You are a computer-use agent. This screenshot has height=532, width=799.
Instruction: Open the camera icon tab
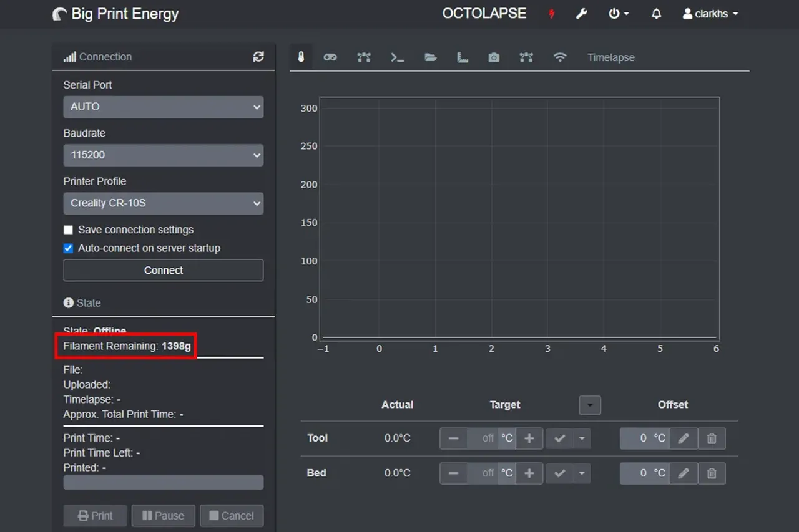point(494,57)
